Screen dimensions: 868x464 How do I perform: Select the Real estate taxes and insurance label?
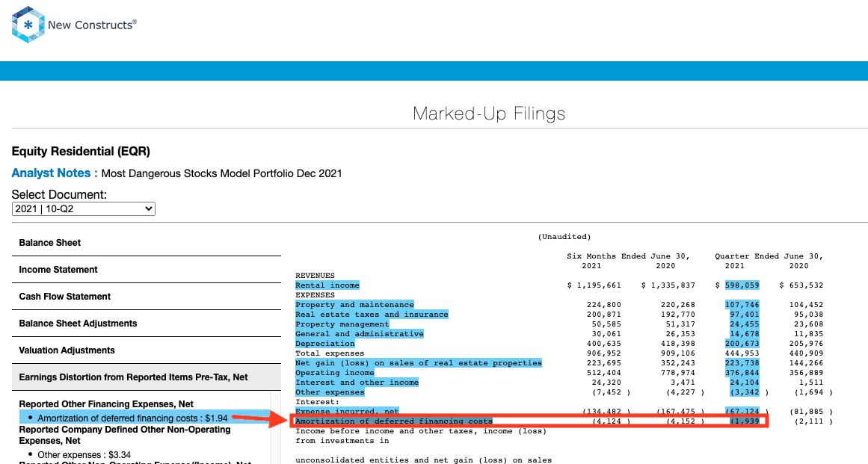(372, 315)
